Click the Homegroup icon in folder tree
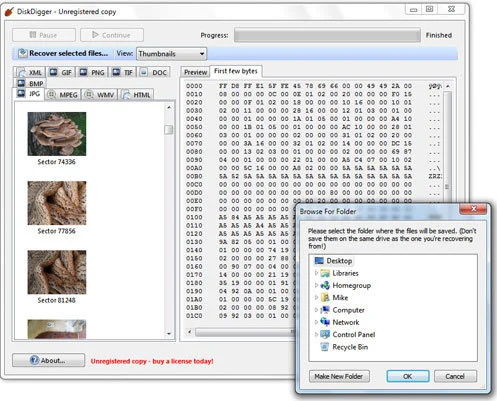Screen dimensions: 497x401 tap(325, 286)
